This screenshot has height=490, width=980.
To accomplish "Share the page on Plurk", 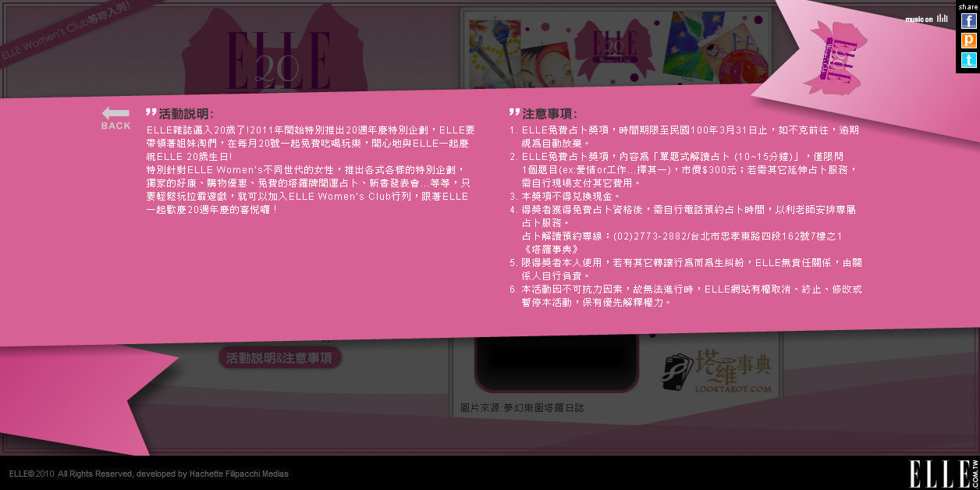I will pyautogui.click(x=968, y=41).
